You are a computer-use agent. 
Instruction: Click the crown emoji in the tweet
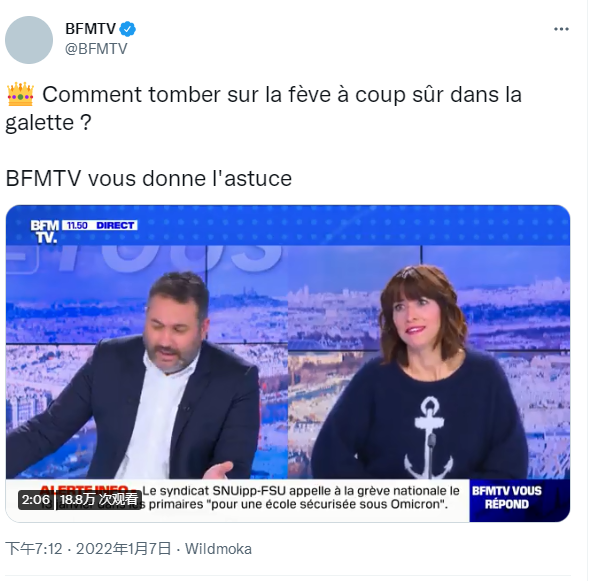pos(20,94)
